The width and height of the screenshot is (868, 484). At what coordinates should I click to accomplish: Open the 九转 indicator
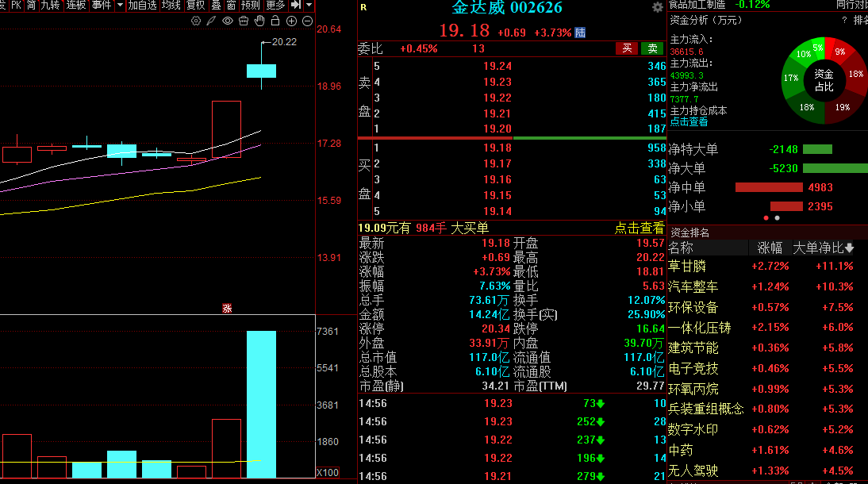click(50, 5)
